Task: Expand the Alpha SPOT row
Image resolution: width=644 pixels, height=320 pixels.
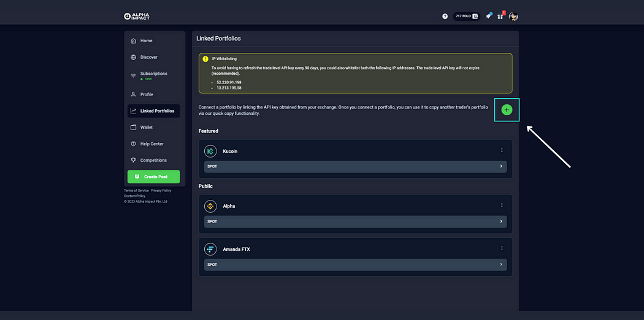Action: 355,221
